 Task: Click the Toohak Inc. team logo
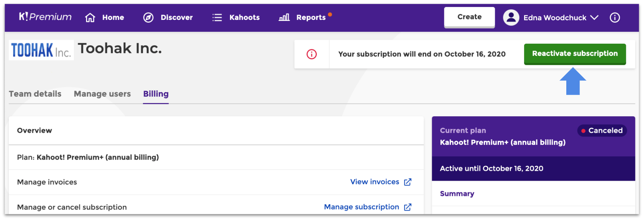[41, 50]
